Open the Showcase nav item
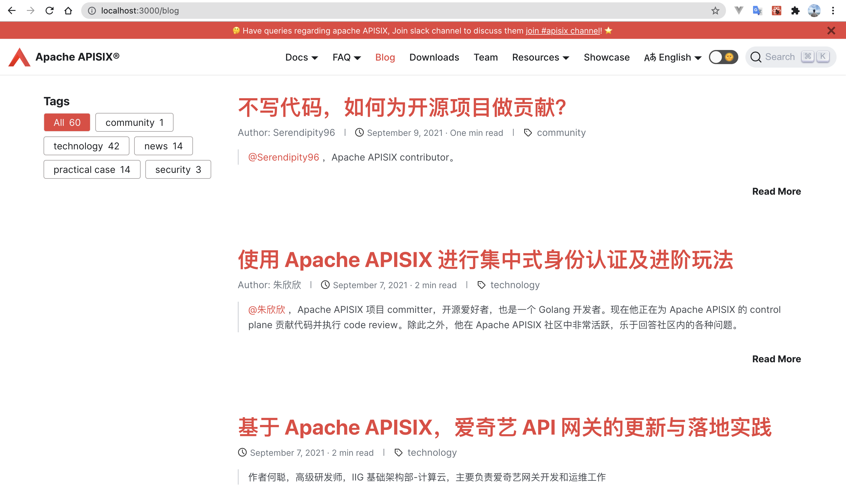The height and width of the screenshot is (504, 846). (x=607, y=57)
